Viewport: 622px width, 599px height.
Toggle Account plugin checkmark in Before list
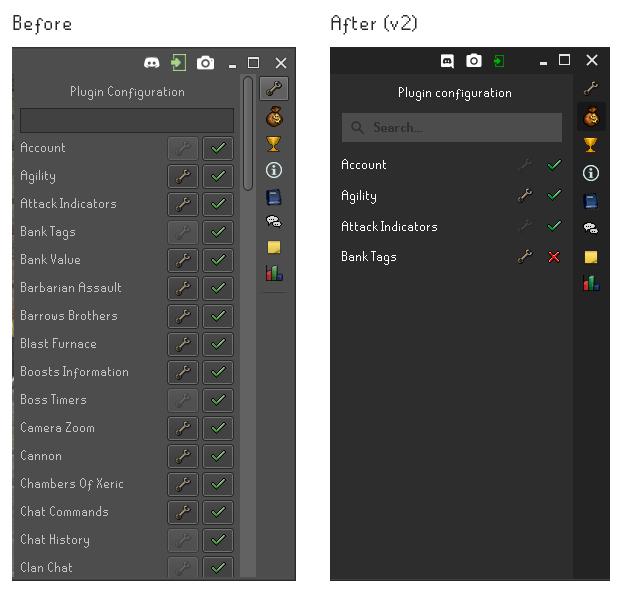pos(218,148)
